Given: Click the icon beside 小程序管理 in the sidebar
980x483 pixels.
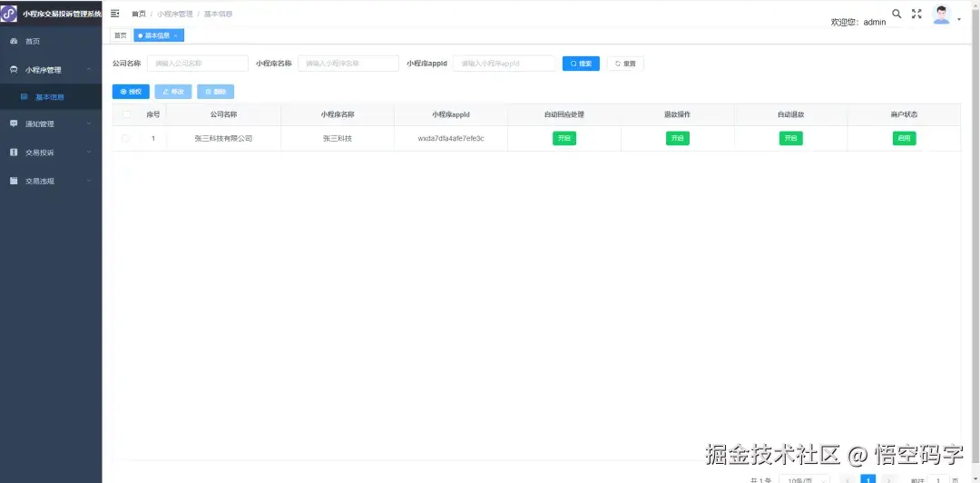Looking at the screenshot, I should (x=14, y=70).
